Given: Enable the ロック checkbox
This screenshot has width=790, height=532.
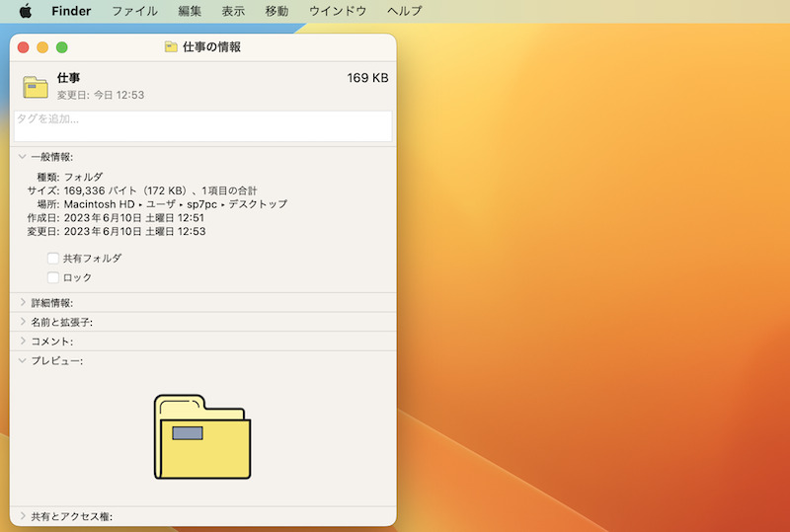Looking at the screenshot, I should click(x=53, y=277).
